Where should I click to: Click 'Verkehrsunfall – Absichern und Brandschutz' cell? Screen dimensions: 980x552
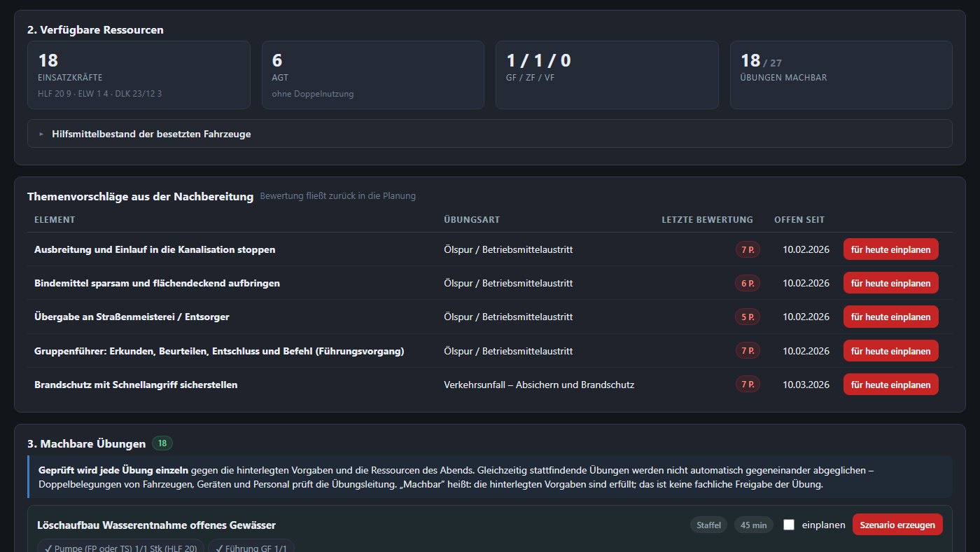pyautogui.click(x=539, y=385)
